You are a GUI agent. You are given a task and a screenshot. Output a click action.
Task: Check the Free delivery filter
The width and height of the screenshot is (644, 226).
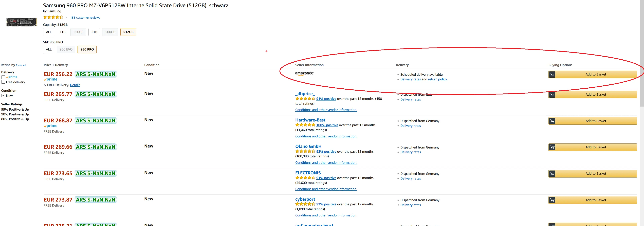(x=3, y=82)
